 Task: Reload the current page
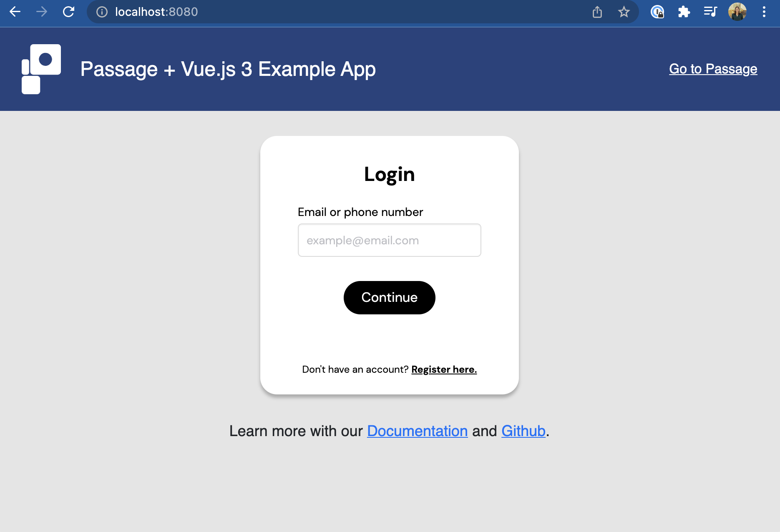[69, 12]
